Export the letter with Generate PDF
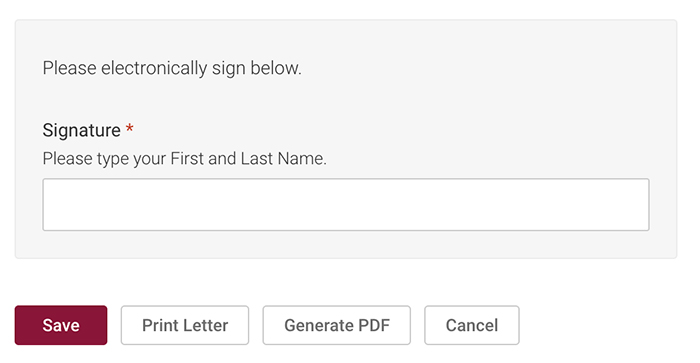 coord(337,325)
